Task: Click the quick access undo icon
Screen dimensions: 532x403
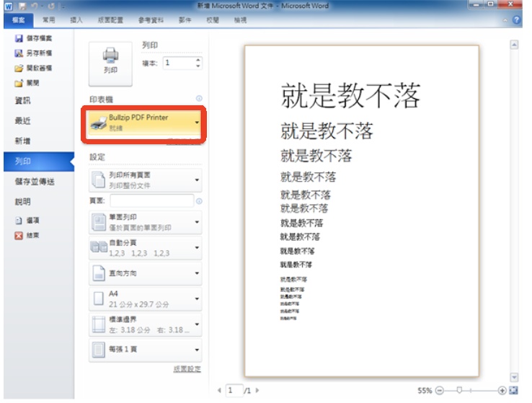Action: [x=35, y=6]
